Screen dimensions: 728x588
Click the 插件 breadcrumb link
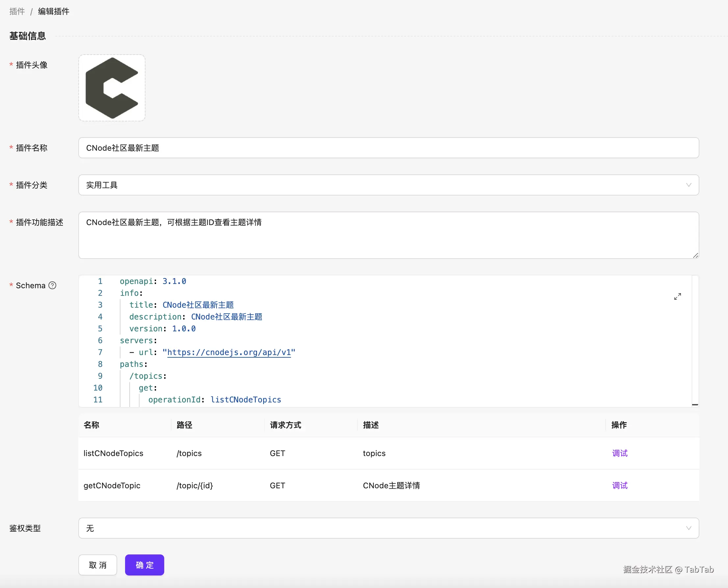[x=17, y=12]
